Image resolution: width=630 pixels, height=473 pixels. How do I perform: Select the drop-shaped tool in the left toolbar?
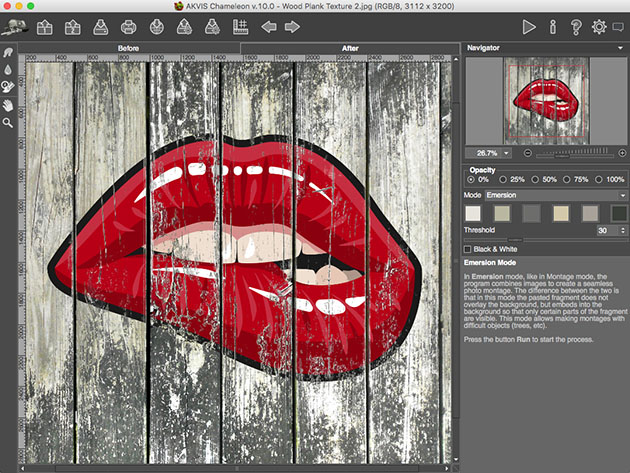point(8,70)
